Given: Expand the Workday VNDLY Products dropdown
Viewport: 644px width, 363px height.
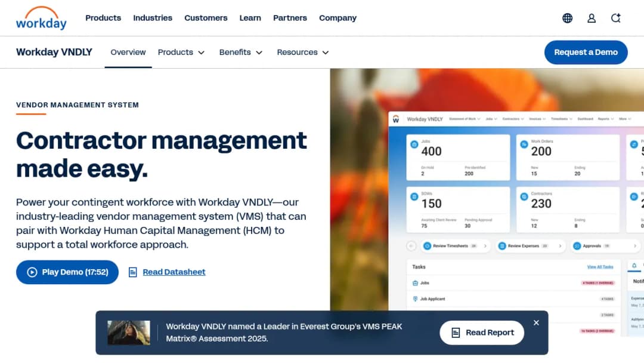Looking at the screenshot, I should [181, 52].
